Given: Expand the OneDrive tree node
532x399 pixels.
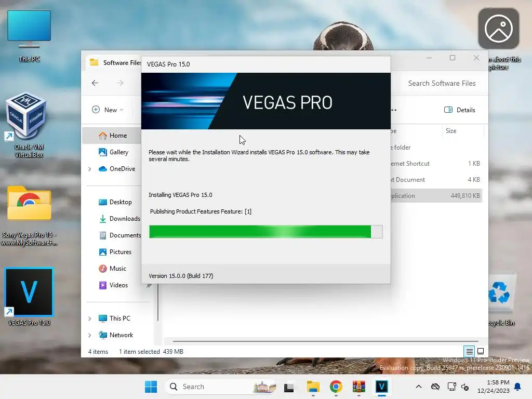Looking at the screenshot, I should click(89, 169).
